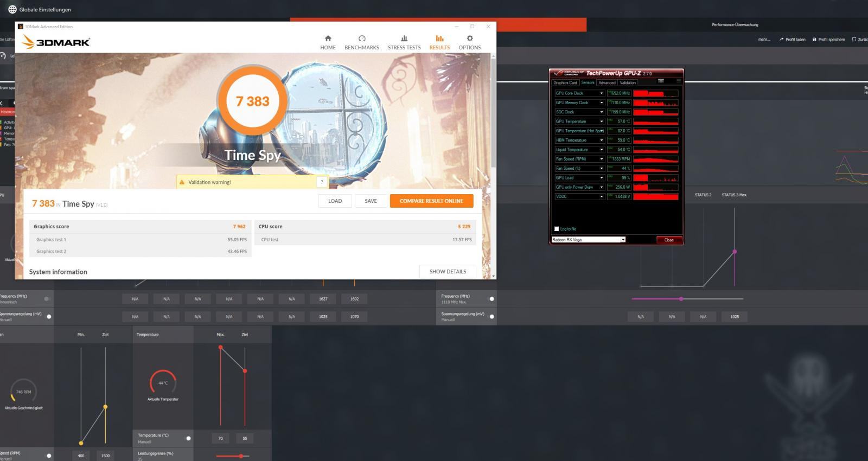This screenshot has width=868, height=461.
Task: Click the Profil laden arrow icon
Action: (x=781, y=39)
